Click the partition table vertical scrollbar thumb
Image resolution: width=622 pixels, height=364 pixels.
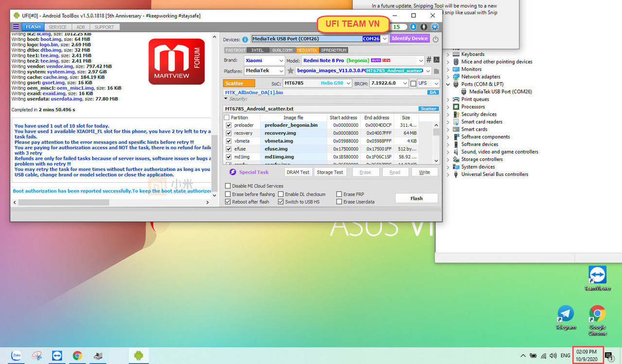436,132
